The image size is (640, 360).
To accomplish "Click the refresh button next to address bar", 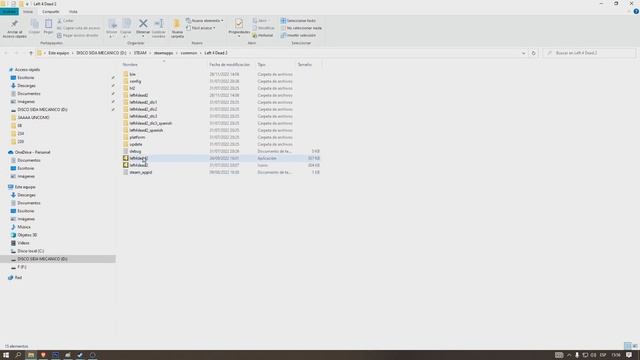I will coord(533,53).
